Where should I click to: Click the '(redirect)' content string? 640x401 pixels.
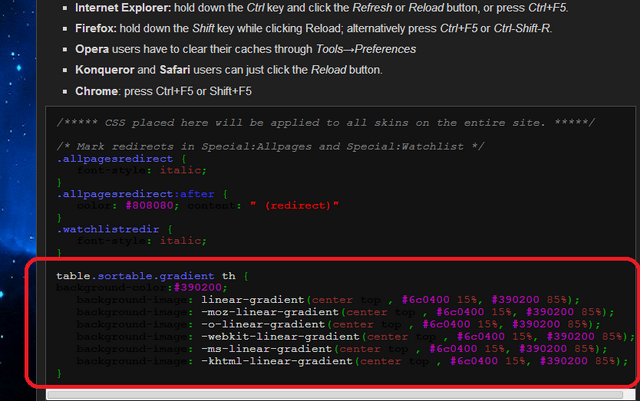[x=294, y=205]
